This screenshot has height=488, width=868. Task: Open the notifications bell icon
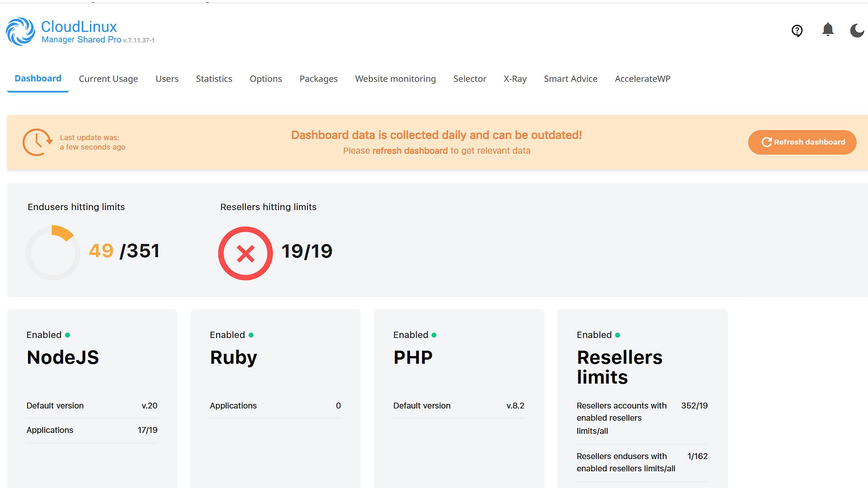click(x=828, y=30)
